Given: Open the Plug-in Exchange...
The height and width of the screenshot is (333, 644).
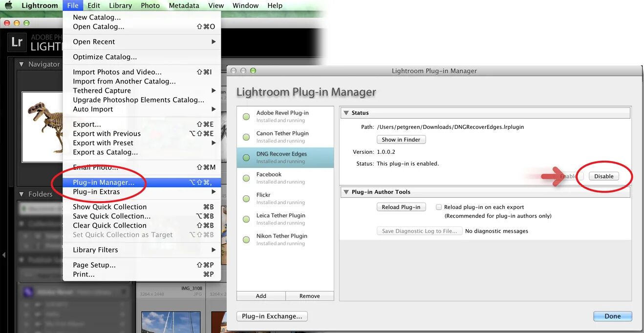Looking at the screenshot, I should 272,316.
